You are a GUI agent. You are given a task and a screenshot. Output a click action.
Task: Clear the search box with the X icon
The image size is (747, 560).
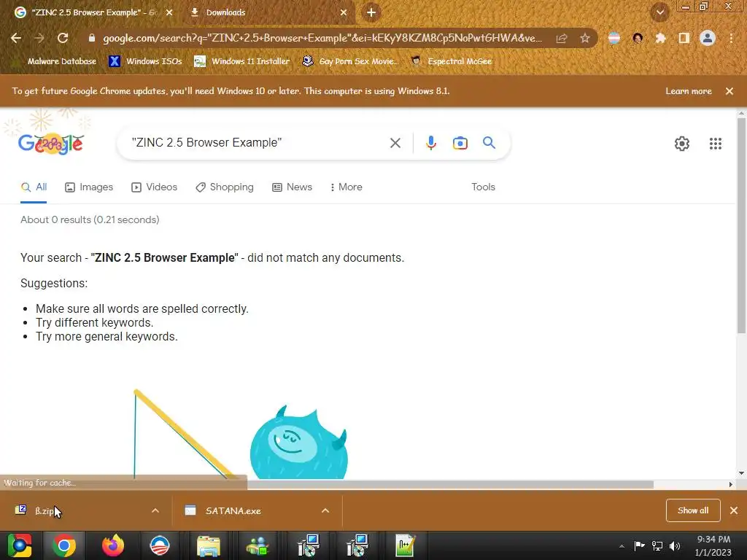click(395, 143)
